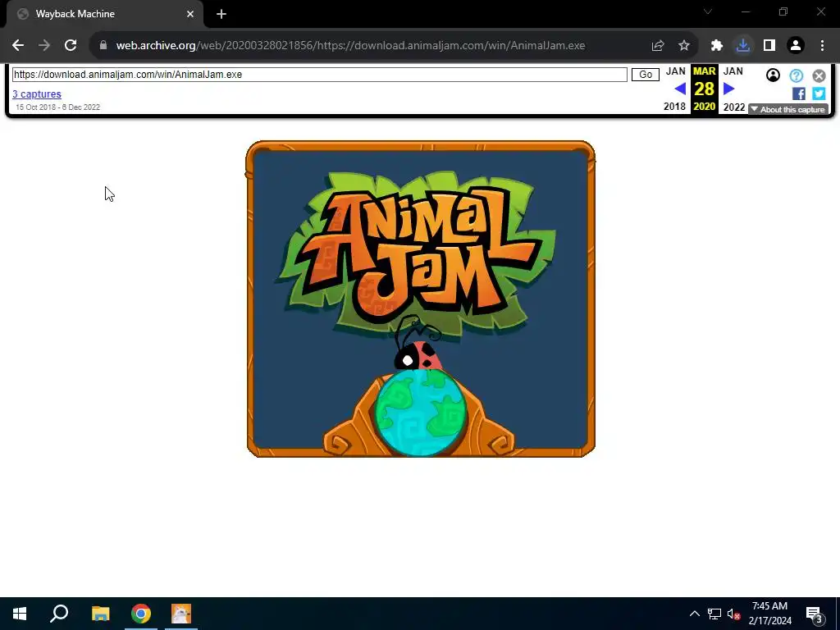Click the 2020 year under the date
The width and height of the screenshot is (840, 630).
[704, 107]
